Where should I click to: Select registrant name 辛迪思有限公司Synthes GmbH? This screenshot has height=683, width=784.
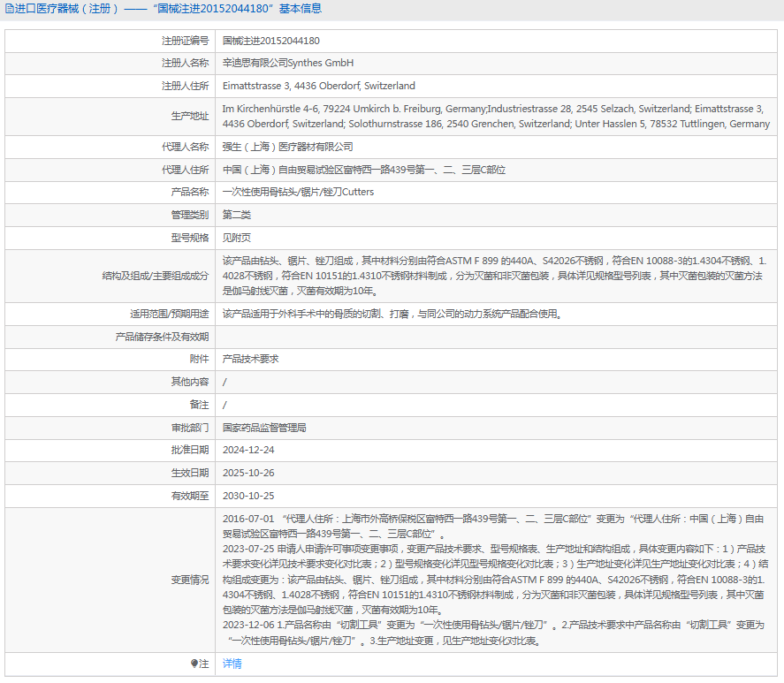pyautogui.click(x=288, y=63)
